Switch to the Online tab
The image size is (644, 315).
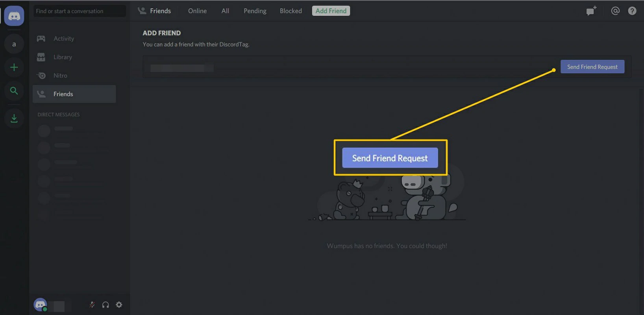pos(197,11)
